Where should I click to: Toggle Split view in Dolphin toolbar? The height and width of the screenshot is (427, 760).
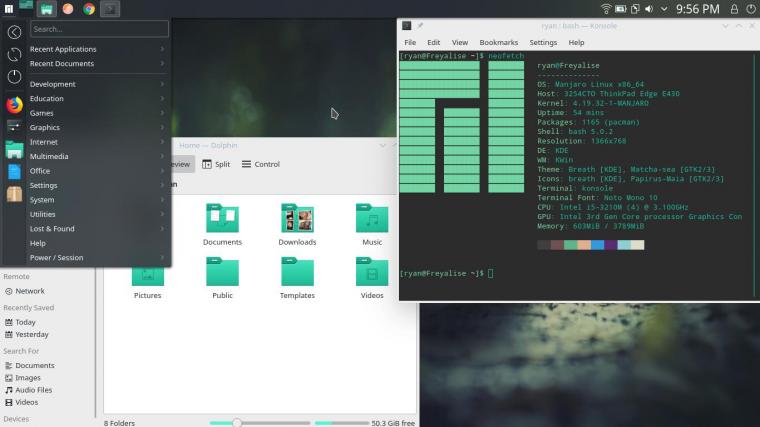(216, 164)
